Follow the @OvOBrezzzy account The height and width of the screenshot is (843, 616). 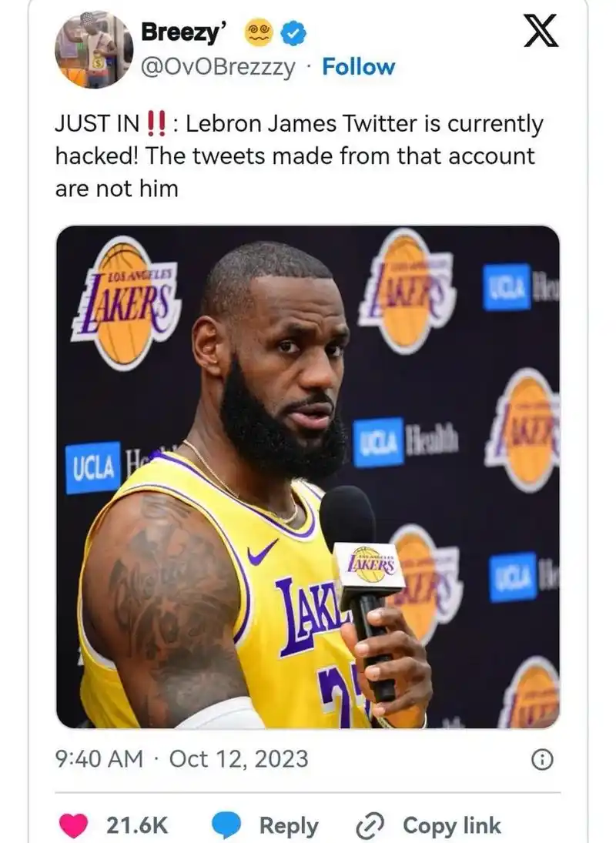pos(358,67)
